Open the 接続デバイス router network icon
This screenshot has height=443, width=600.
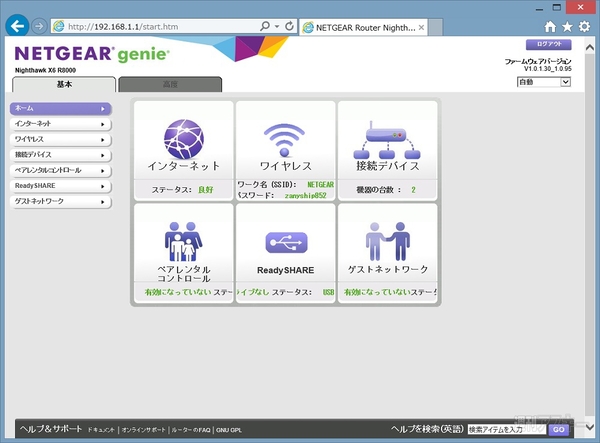(387, 137)
